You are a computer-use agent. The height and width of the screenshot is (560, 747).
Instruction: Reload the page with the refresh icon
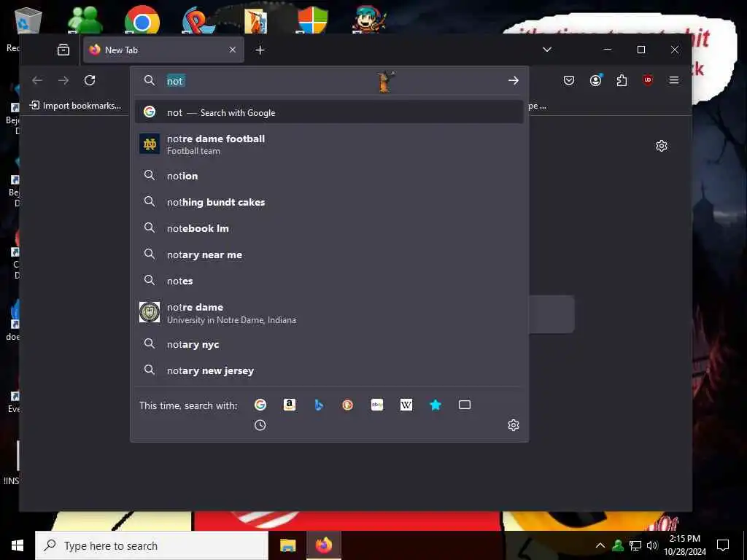pyautogui.click(x=90, y=80)
